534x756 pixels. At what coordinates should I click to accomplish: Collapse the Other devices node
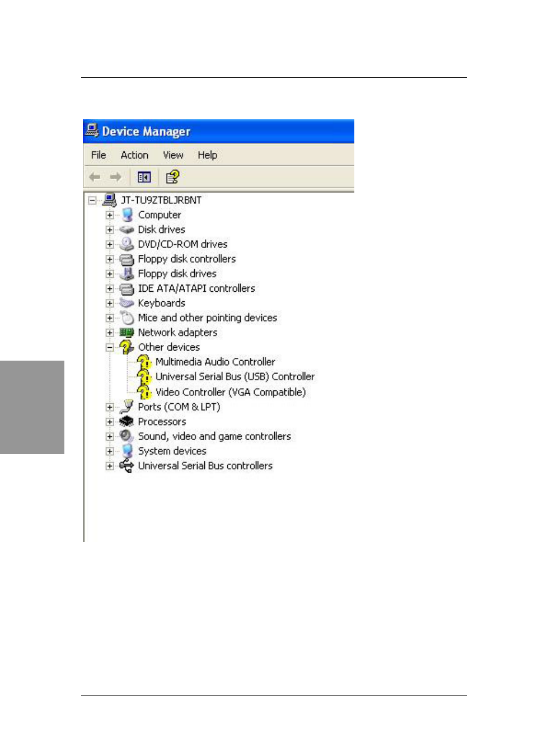click(x=110, y=347)
